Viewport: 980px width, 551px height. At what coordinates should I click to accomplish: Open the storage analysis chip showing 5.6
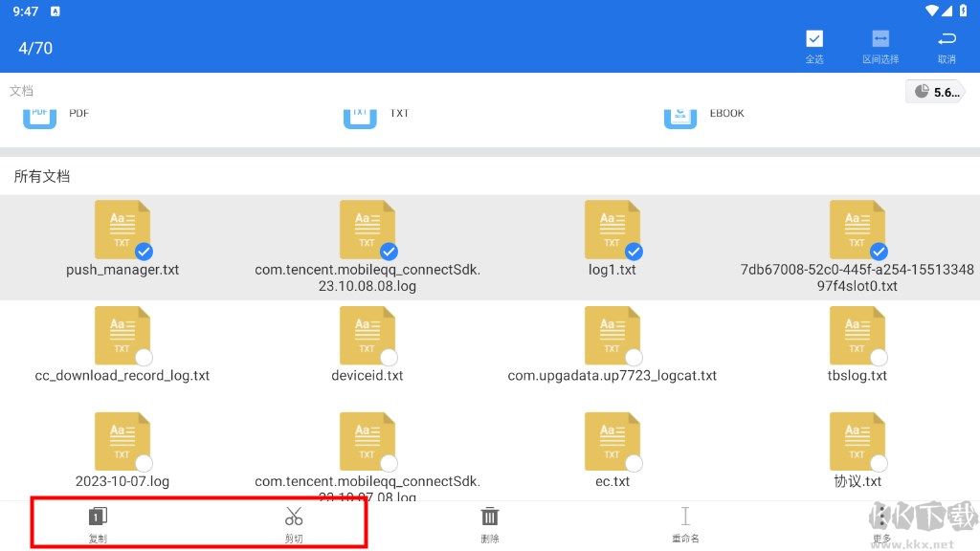tap(934, 92)
